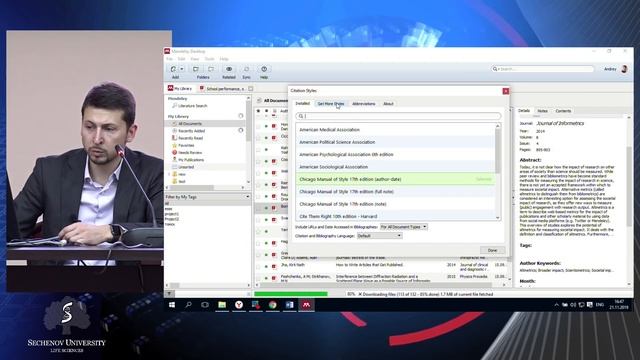Select Chicago Manual of Style (author-date)
This screenshot has width=640, height=360.
(395, 179)
